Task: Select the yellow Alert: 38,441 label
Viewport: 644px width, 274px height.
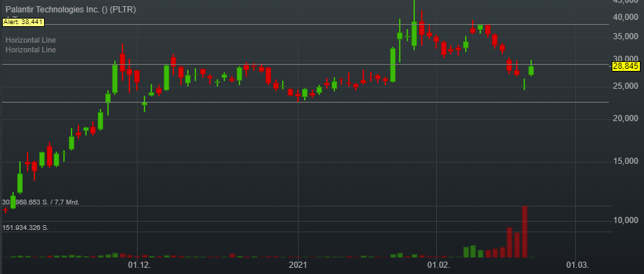Action: pyautogui.click(x=23, y=22)
